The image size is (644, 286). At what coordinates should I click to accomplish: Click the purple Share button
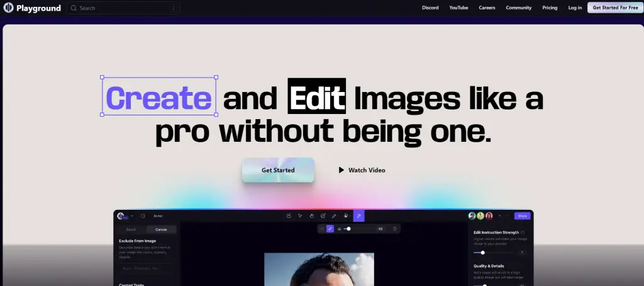point(522,216)
